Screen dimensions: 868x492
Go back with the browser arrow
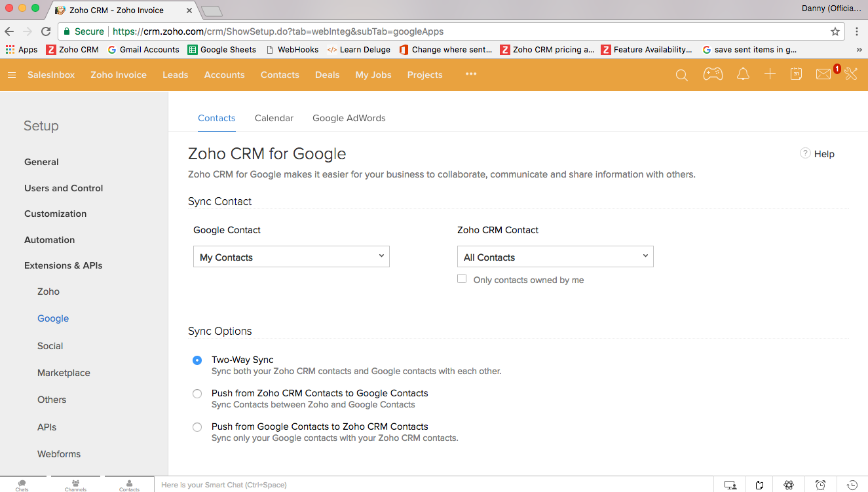[9, 31]
